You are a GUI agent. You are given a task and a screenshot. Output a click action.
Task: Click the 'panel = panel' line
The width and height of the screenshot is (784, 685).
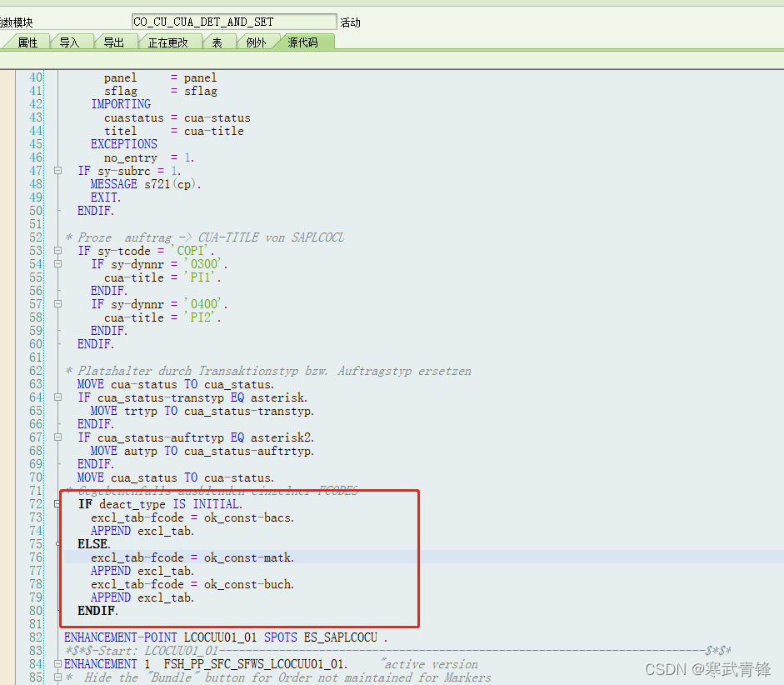coord(161,77)
